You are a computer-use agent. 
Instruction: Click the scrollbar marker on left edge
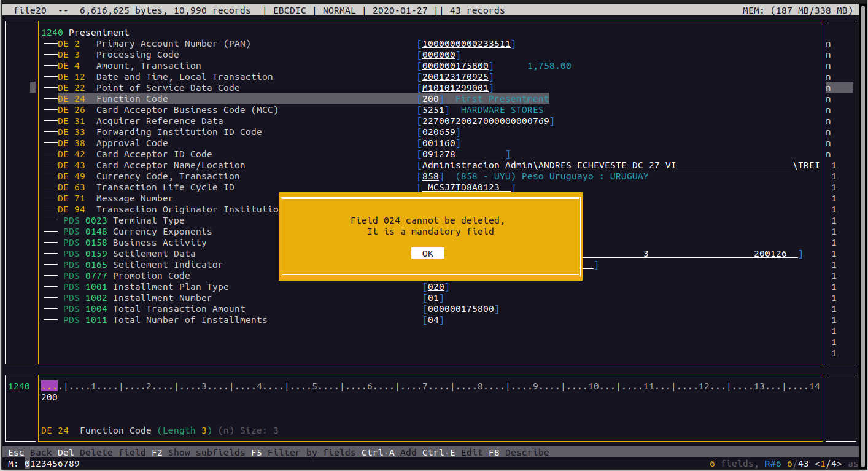(x=33, y=87)
